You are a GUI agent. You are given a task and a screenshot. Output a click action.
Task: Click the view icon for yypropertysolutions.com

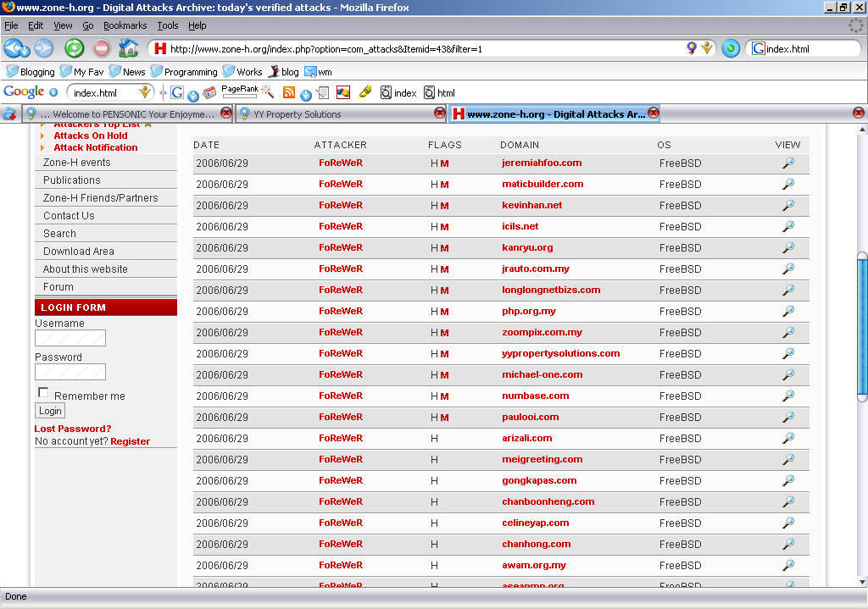pyautogui.click(x=788, y=353)
